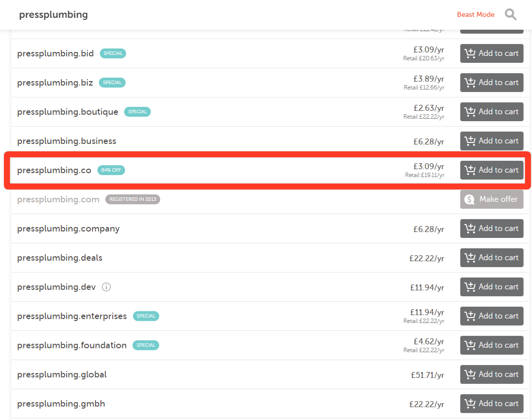
Task: Select pressplumbing.gmbh domain name
Action: click(x=61, y=404)
